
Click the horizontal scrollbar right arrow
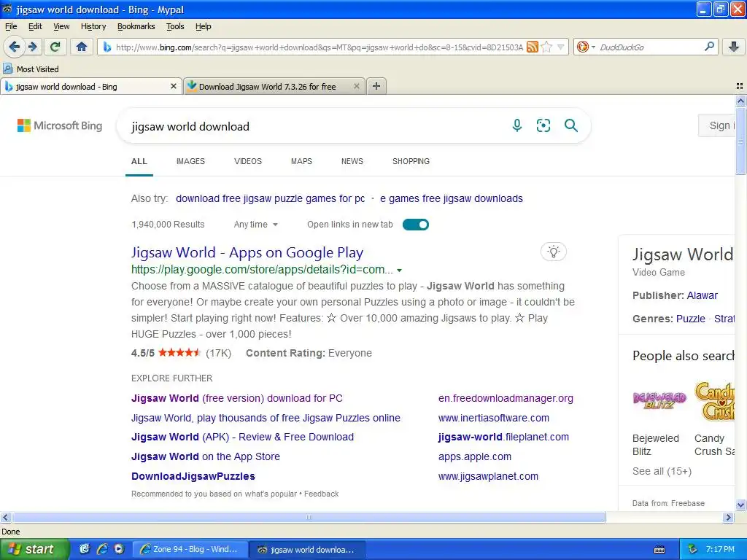point(728,517)
